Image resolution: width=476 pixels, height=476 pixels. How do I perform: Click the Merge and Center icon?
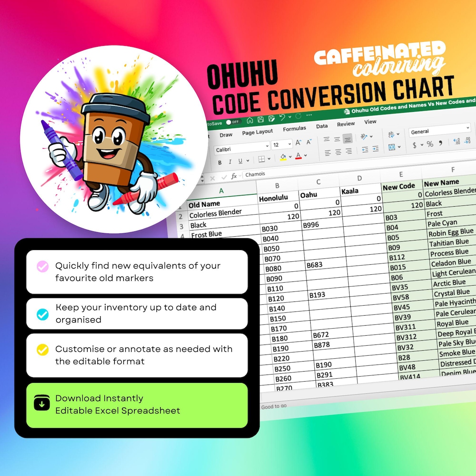pyautogui.click(x=392, y=147)
